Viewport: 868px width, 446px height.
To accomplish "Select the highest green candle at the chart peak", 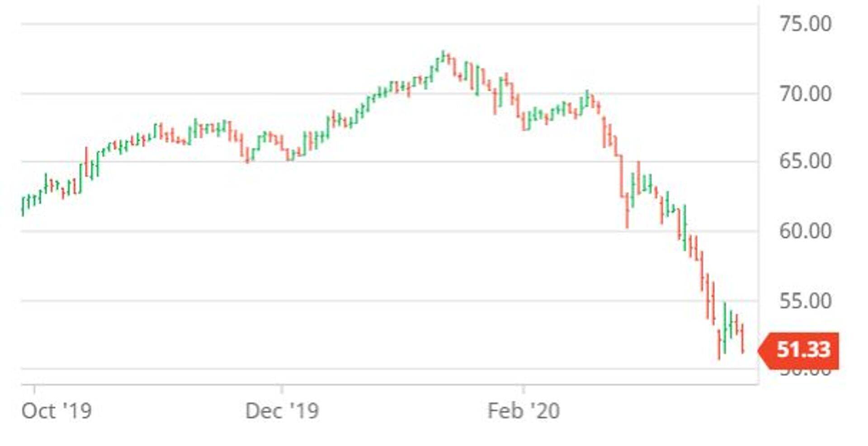I will click(443, 57).
